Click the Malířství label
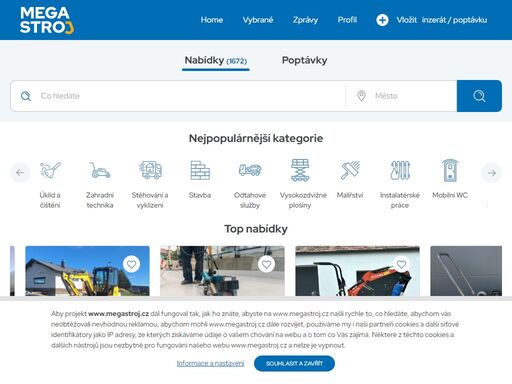 pos(350,195)
